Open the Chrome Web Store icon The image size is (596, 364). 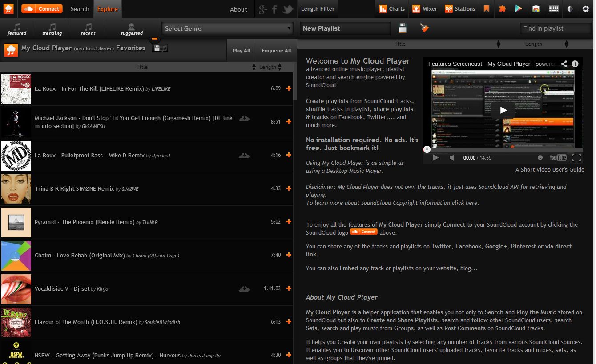tap(536, 9)
